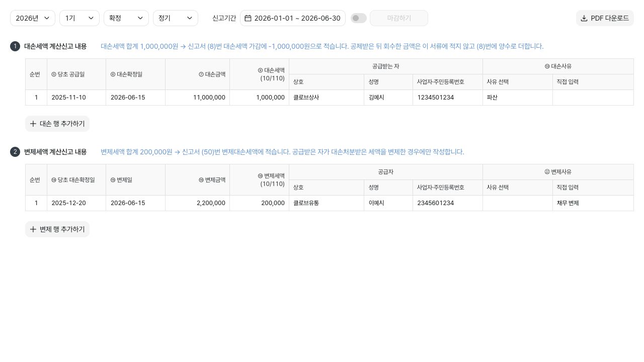This screenshot has height=362, width=644.
Task: Click the 변제 행 추가하기 button
Action: pos(57,229)
